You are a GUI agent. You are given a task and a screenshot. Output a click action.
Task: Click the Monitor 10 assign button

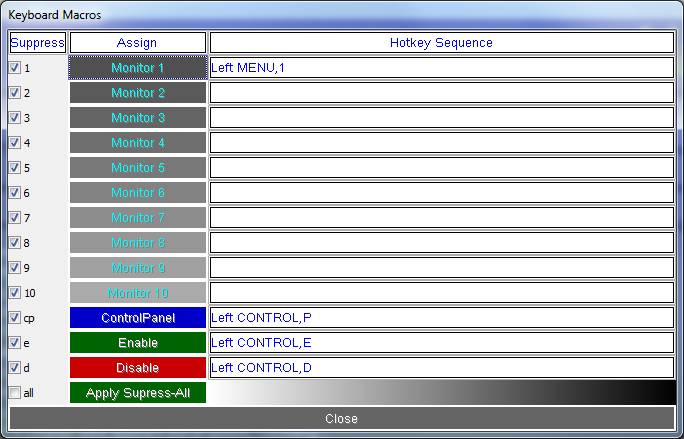coord(138,292)
